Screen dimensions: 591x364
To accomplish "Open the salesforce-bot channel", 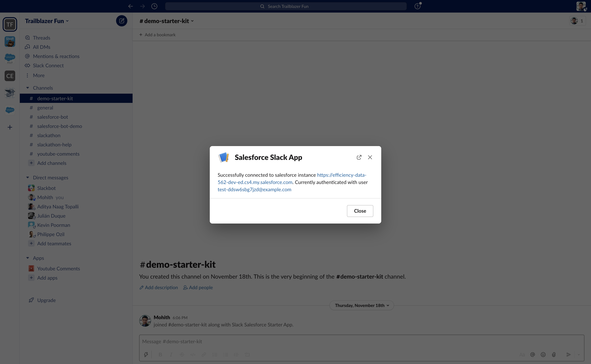I will [x=52, y=117].
